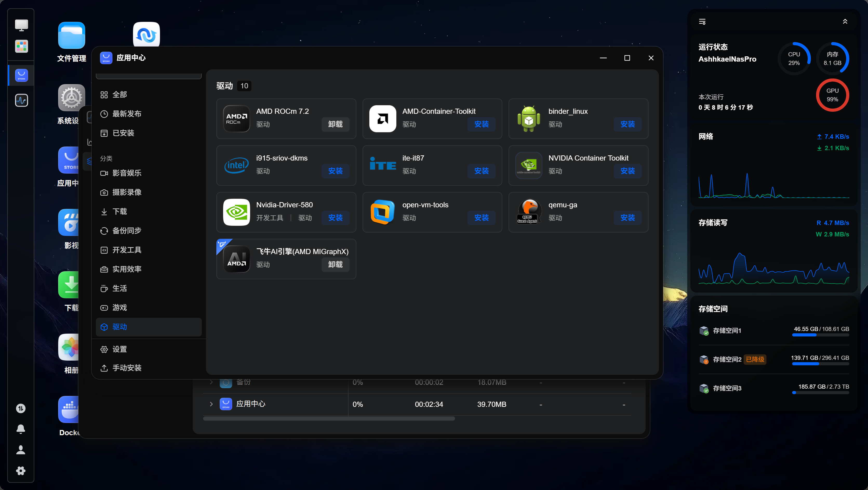Screen dimensions: 868x490
Task: Click the NVIDIA Container Toolkit icon
Action: [x=529, y=165]
